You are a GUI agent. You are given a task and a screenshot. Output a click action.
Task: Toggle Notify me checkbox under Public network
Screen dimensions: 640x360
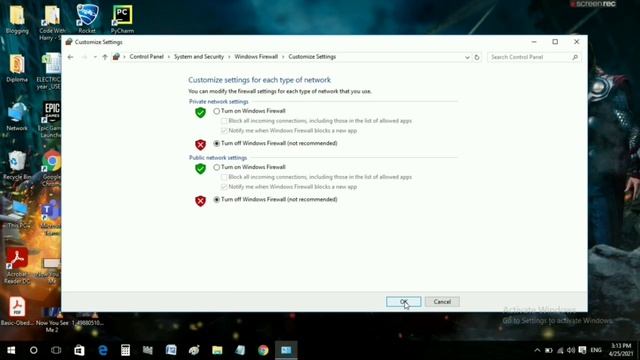click(x=224, y=187)
